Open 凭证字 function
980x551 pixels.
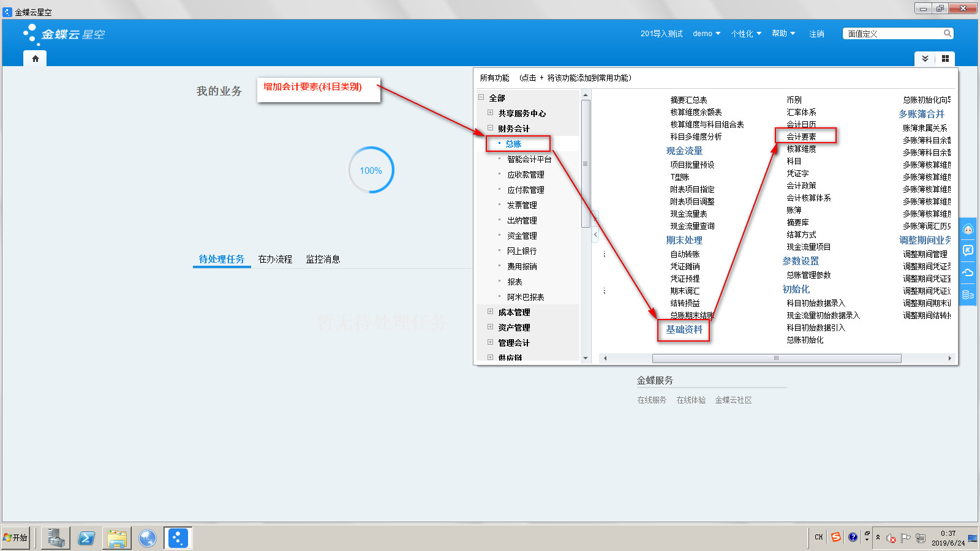click(x=797, y=173)
